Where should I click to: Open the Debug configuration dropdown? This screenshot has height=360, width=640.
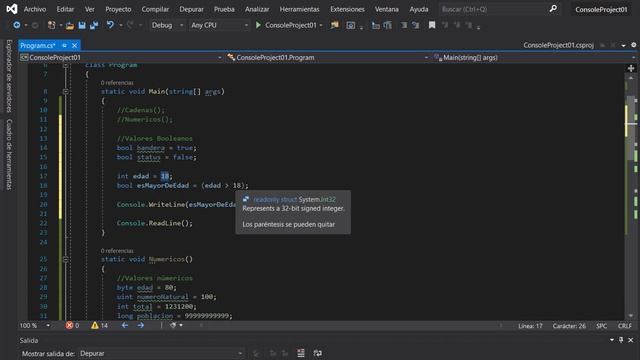click(x=167, y=25)
